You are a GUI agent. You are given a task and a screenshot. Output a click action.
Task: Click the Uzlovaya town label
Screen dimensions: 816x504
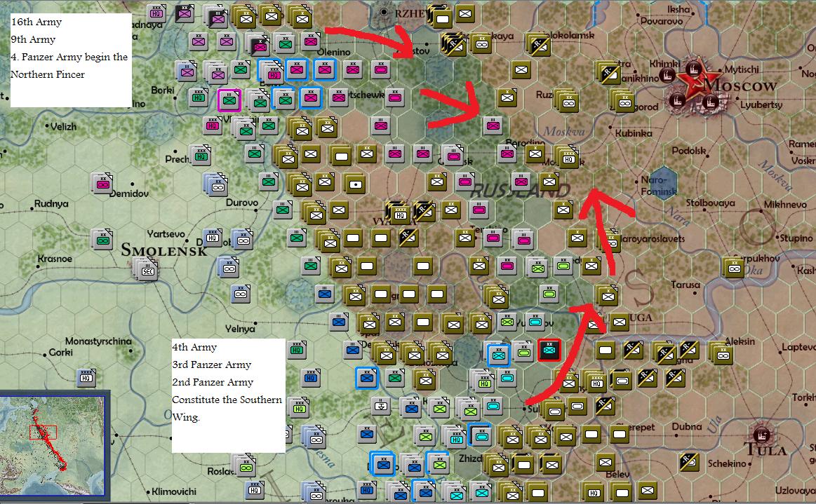(795, 491)
